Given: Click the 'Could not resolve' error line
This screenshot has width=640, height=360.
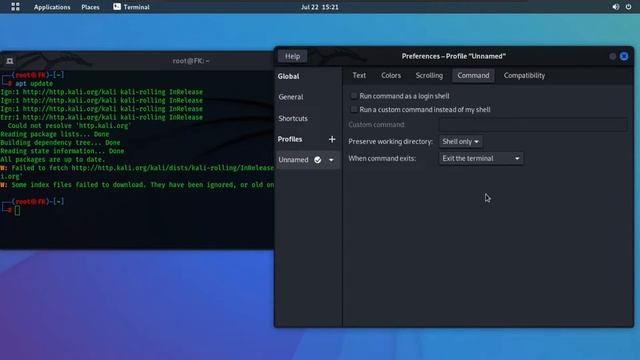Looking at the screenshot, I should point(69,126).
